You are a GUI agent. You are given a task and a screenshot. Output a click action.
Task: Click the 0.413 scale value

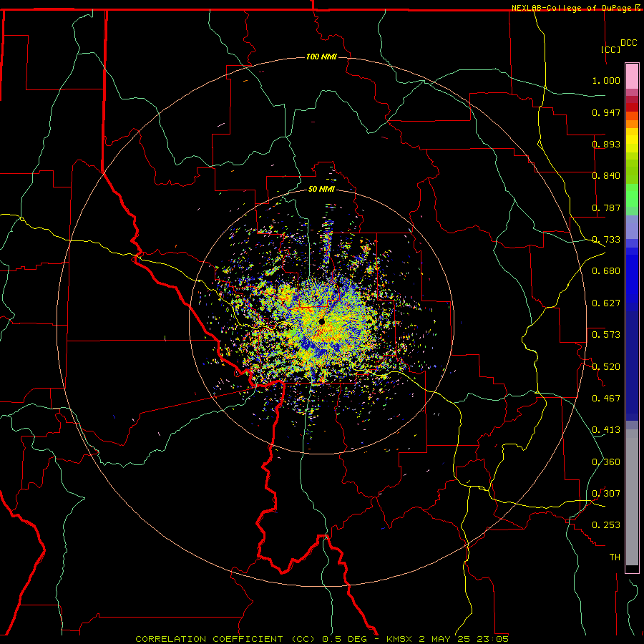coord(606,430)
